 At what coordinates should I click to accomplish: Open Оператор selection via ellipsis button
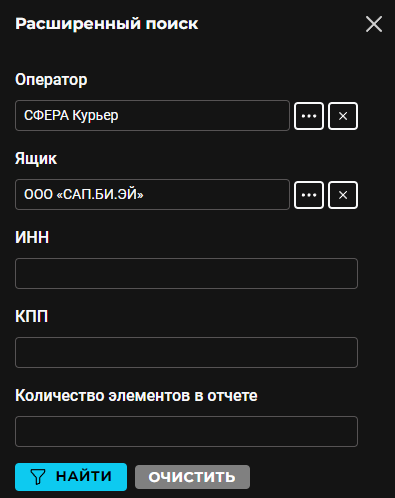tap(309, 116)
